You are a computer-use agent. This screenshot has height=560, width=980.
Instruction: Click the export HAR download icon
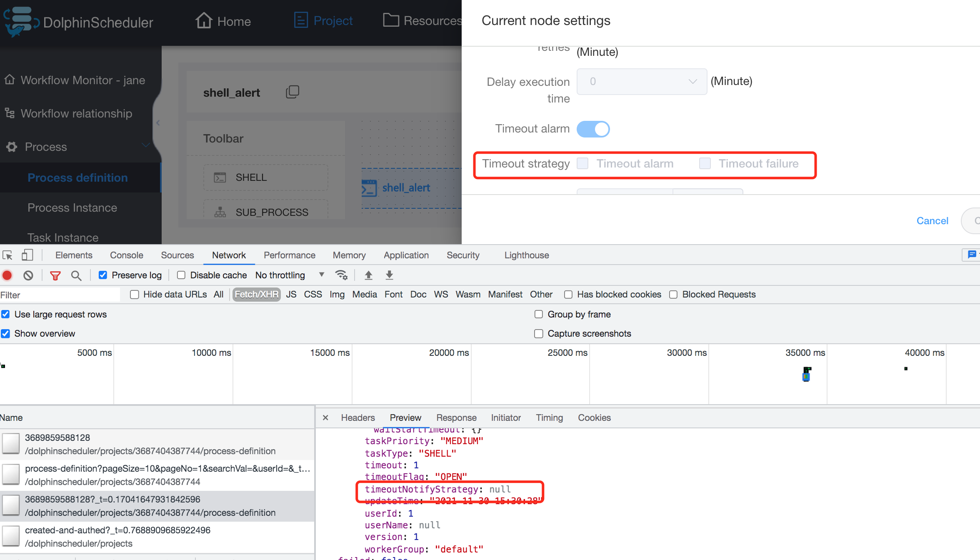pos(389,275)
